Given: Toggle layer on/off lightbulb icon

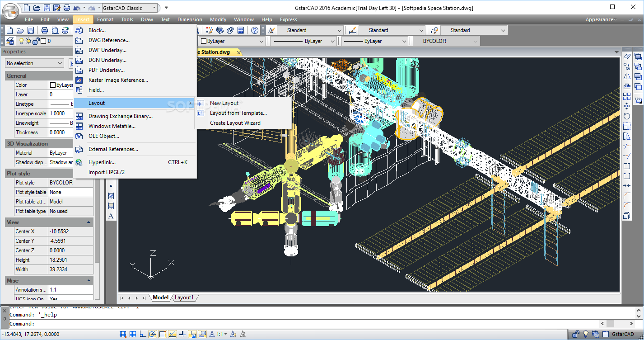Looking at the screenshot, I should (x=21, y=41).
